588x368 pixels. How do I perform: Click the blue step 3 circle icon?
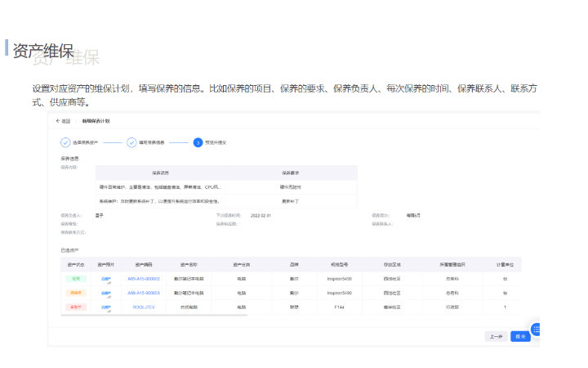point(198,142)
